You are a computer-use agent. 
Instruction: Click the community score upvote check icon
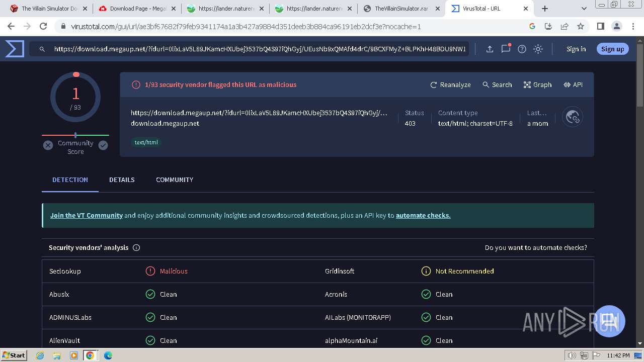(103, 145)
